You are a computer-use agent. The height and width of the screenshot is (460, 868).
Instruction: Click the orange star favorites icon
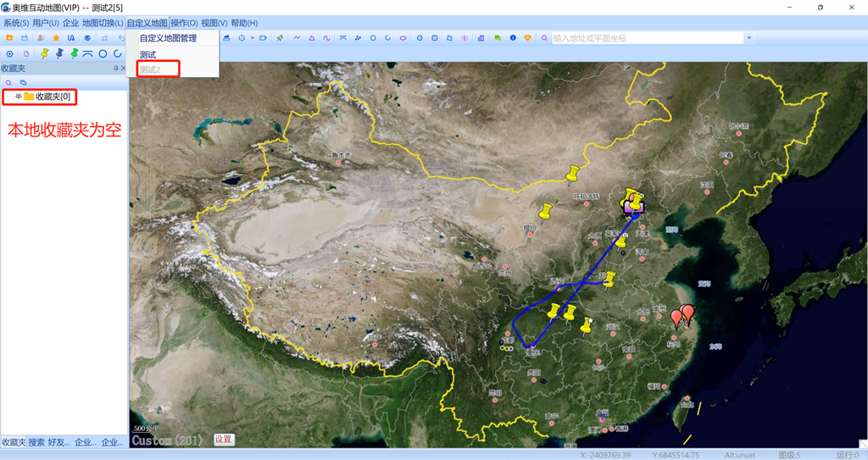56,38
